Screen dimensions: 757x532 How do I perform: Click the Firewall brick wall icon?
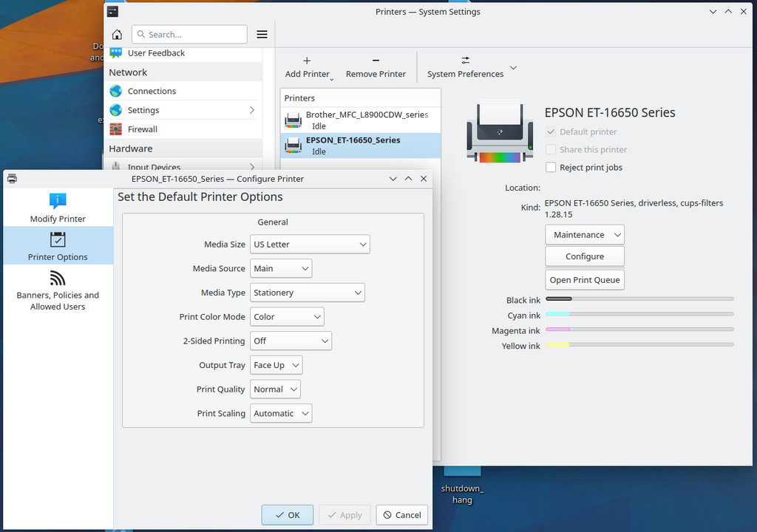coord(116,129)
